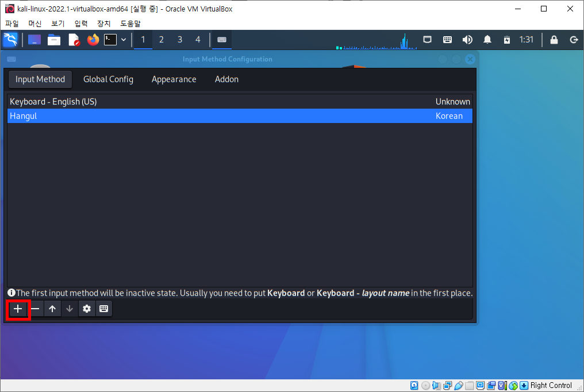Expand the terminal launcher dropdown arrow
The height and width of the screenshot is (392, 584).
pos(124,40)
